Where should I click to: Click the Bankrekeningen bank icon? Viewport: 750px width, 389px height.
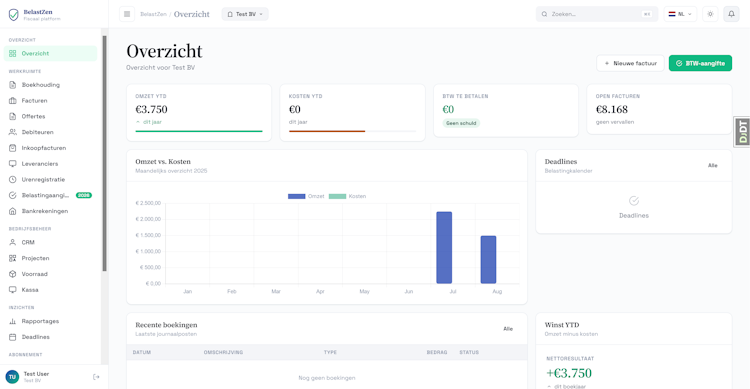13,211
